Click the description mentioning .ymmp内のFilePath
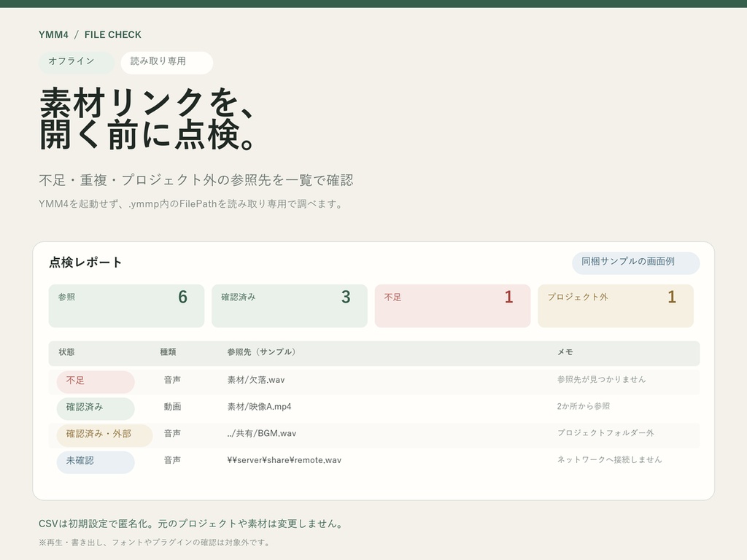The width and height of the screenshot is (747, 560). coord(191,204)
